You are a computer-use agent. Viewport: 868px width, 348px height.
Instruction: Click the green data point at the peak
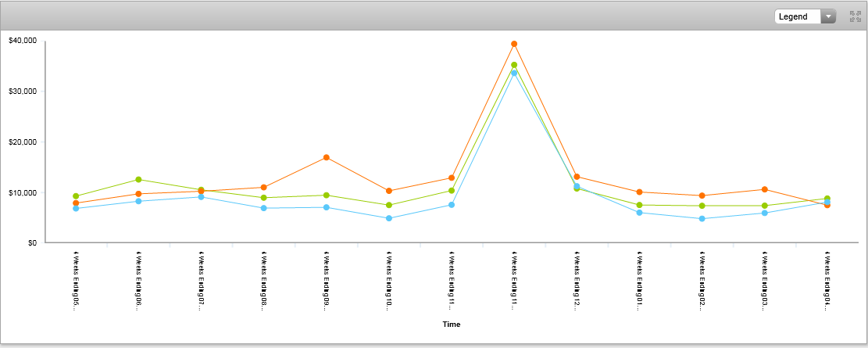pos(514,66)
